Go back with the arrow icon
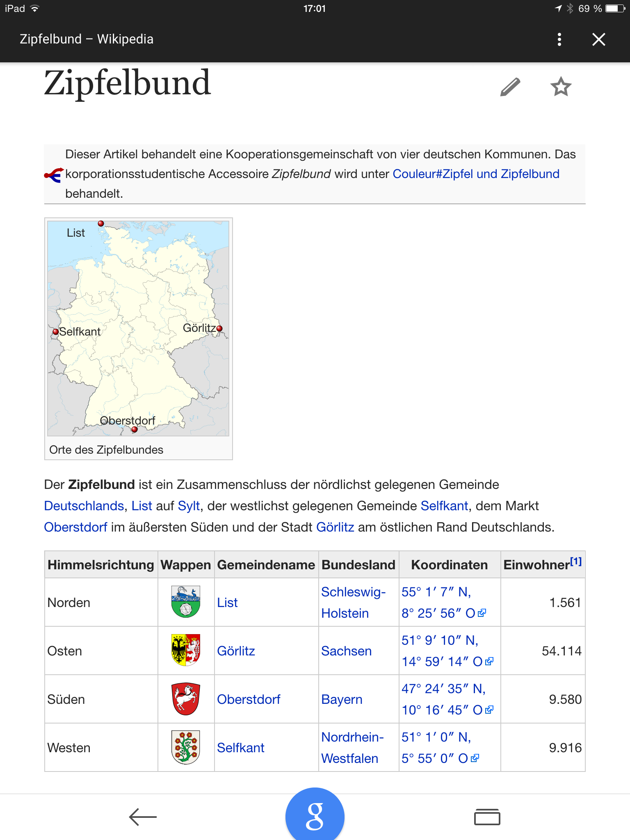The image size is (630, 840). tap(143, 817)
